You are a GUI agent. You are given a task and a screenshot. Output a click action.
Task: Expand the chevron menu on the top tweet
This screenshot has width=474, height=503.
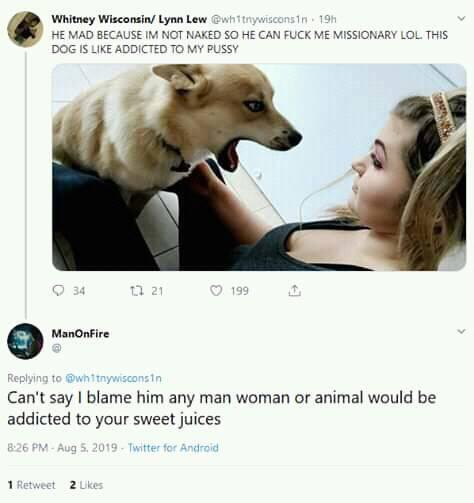461,19
